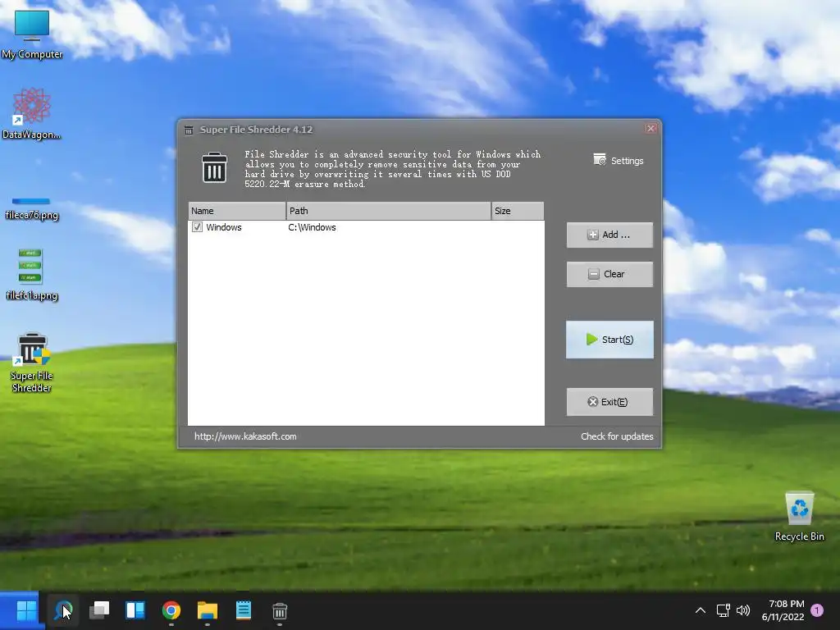Select fileca76.png on the desktop

click(x=32, y=208)
